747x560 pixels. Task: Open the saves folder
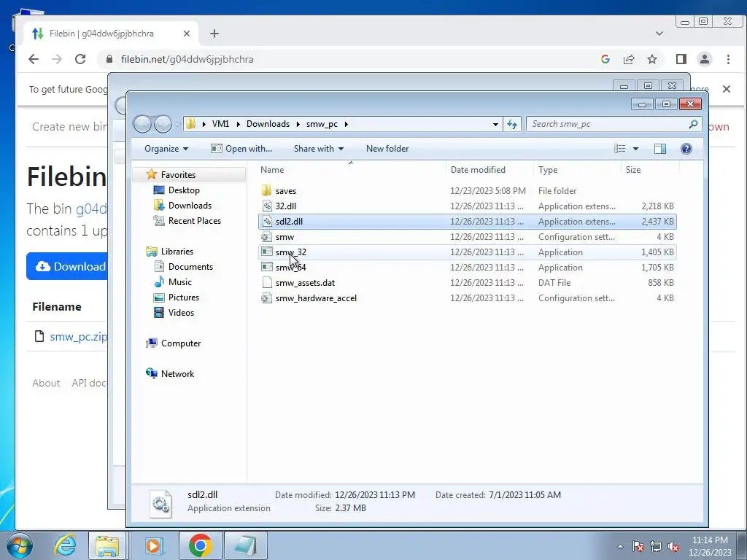[285, 191]
